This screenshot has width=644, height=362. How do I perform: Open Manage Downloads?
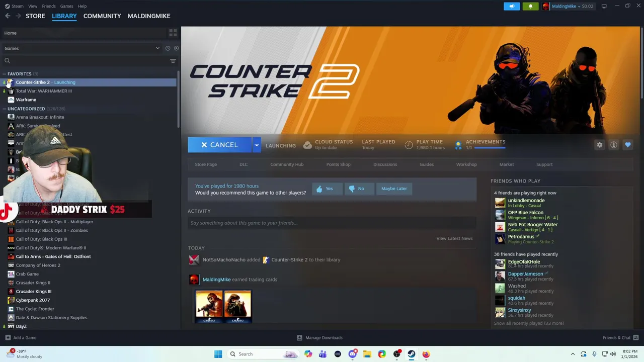pyautogui.click(x=319, y=338)
